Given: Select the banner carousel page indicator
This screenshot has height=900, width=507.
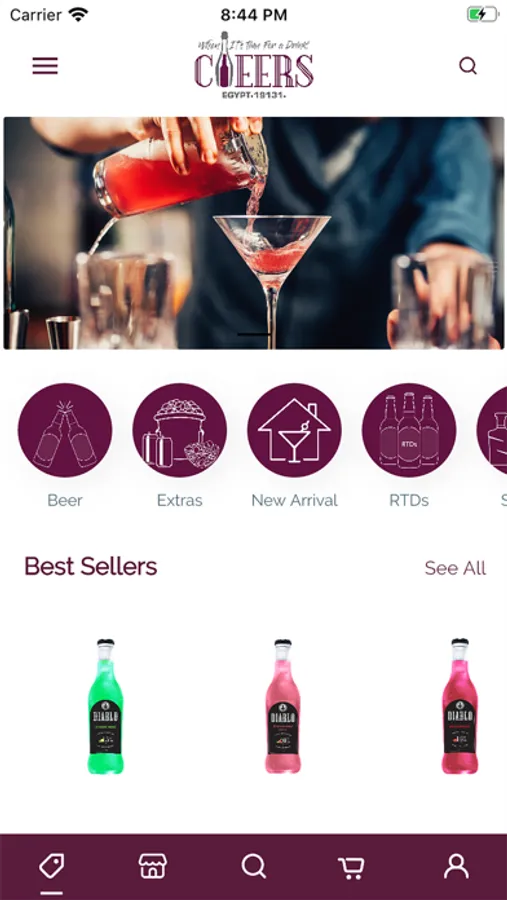Looking at the screenshot, I should point(254,334).
